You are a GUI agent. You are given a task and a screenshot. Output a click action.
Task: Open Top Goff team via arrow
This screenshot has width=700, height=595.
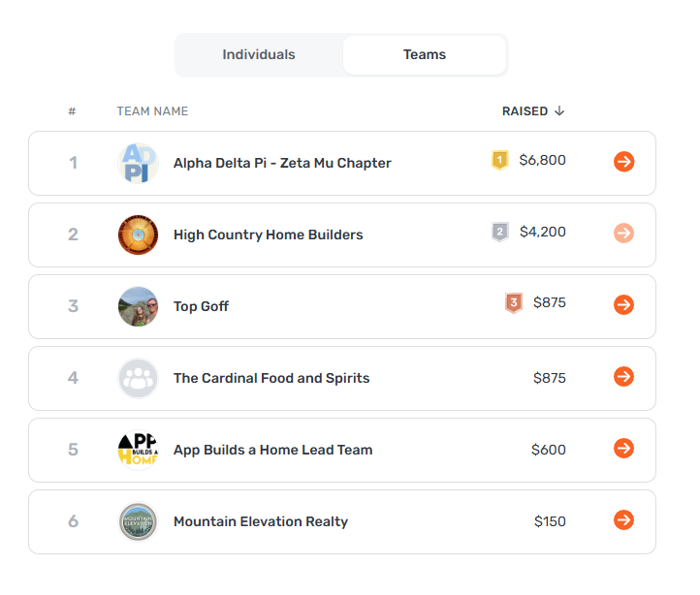623,305
